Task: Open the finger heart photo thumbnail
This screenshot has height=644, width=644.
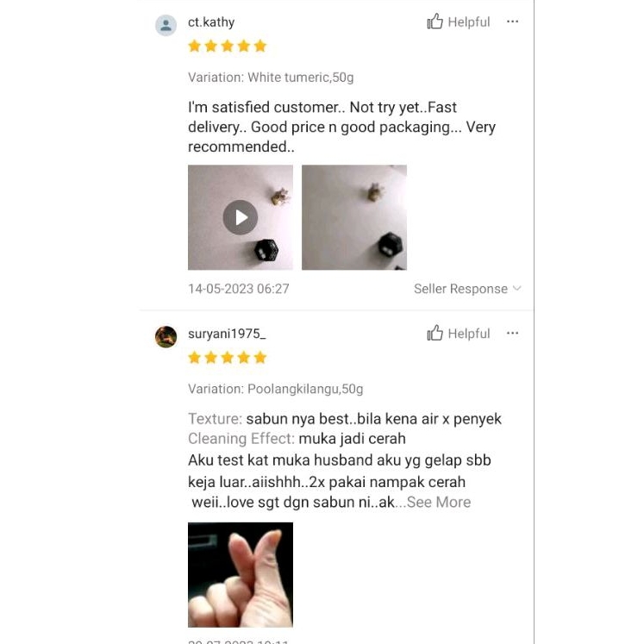Action: point(241,574)
